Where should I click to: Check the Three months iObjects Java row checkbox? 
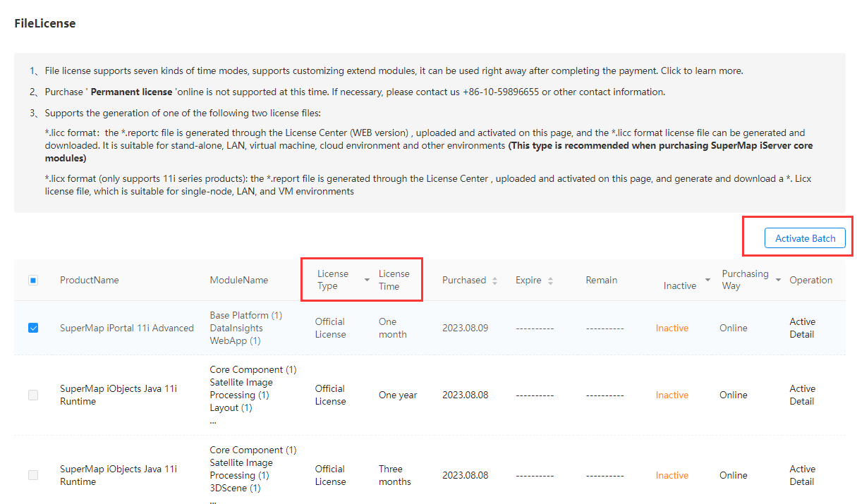pos(33,475)
